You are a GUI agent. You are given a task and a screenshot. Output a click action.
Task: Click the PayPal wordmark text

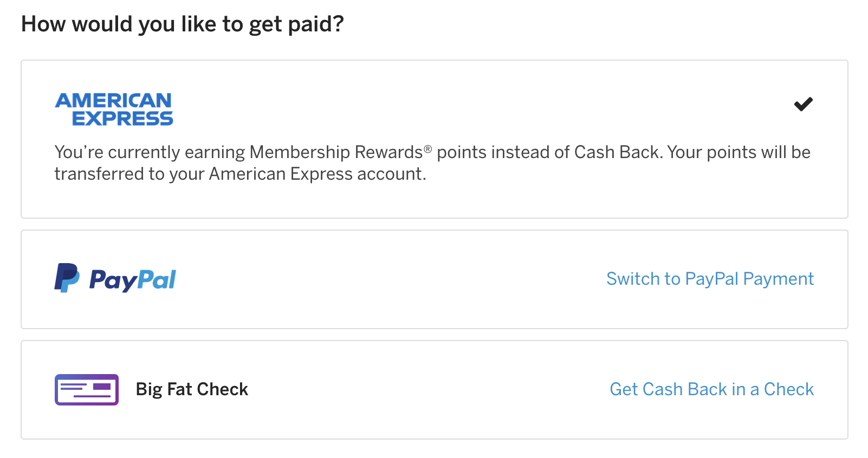pos(132,279)
